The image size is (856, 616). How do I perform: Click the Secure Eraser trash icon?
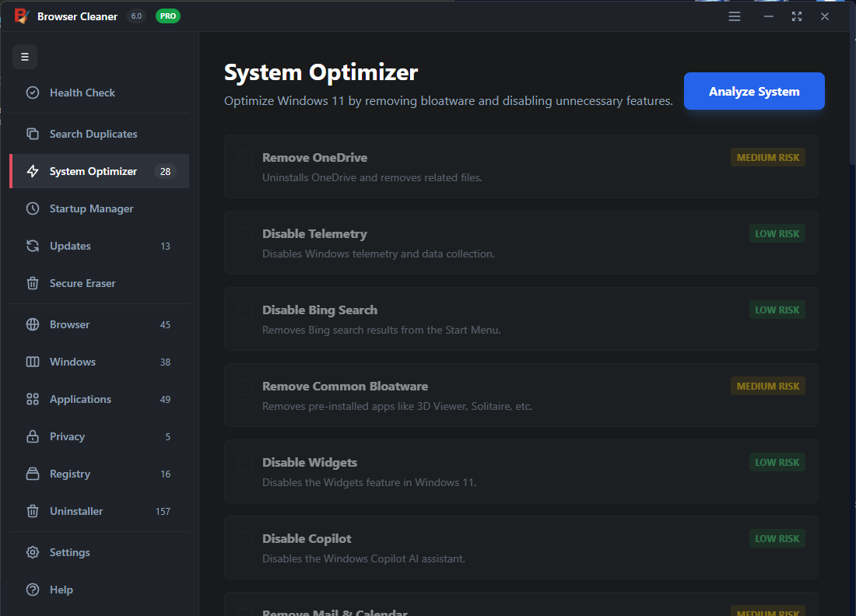coord(33,283)
